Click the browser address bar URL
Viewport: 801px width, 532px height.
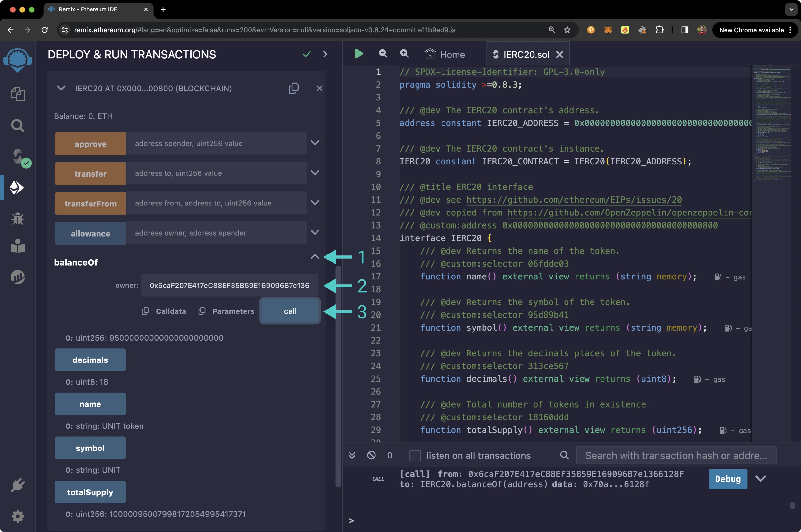(265, 30)
